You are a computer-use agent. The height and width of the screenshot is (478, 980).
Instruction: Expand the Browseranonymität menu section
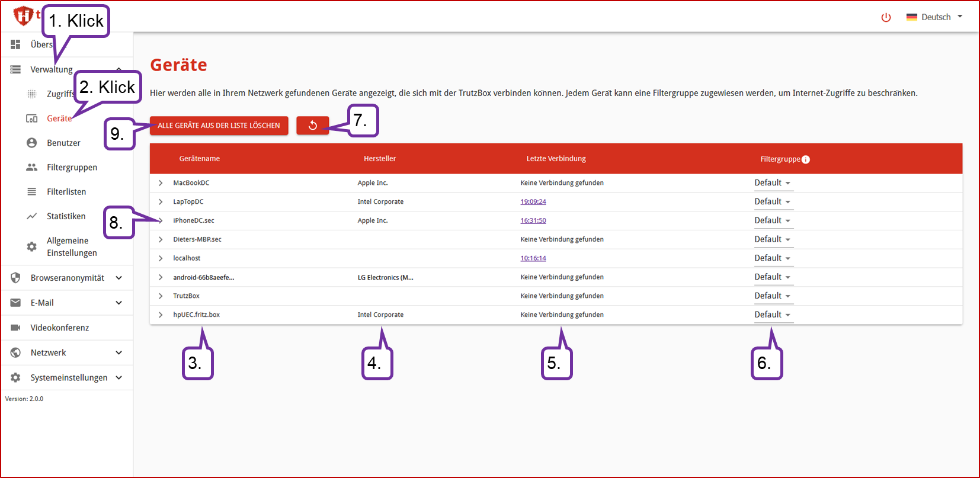pos(67,278)
